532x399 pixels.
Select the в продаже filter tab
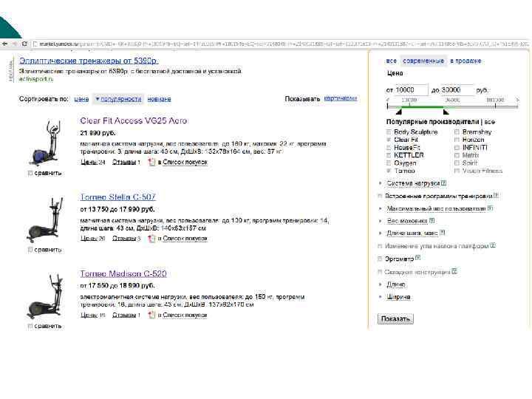[465, 61]
